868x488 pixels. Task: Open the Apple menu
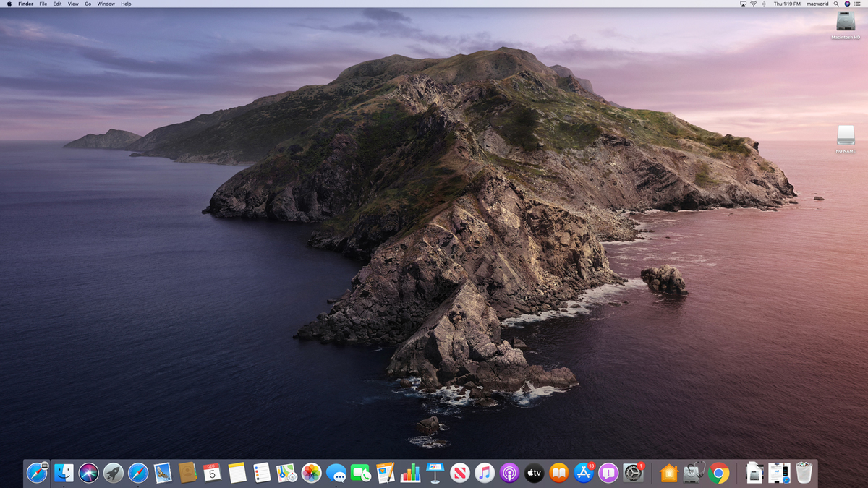[9, 4]
